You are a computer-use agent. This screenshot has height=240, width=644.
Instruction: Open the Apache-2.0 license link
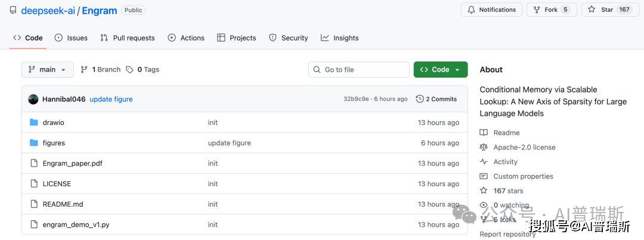[525, 147]
